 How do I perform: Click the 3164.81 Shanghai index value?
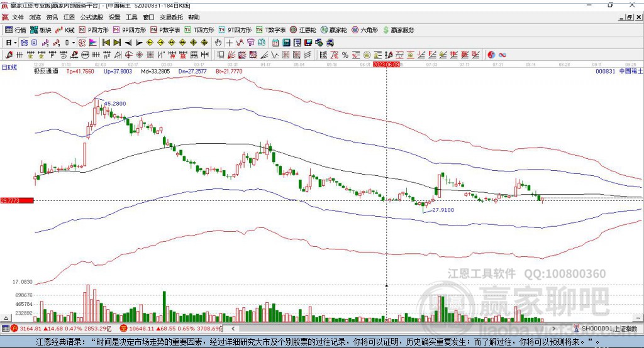coord(30,329)
